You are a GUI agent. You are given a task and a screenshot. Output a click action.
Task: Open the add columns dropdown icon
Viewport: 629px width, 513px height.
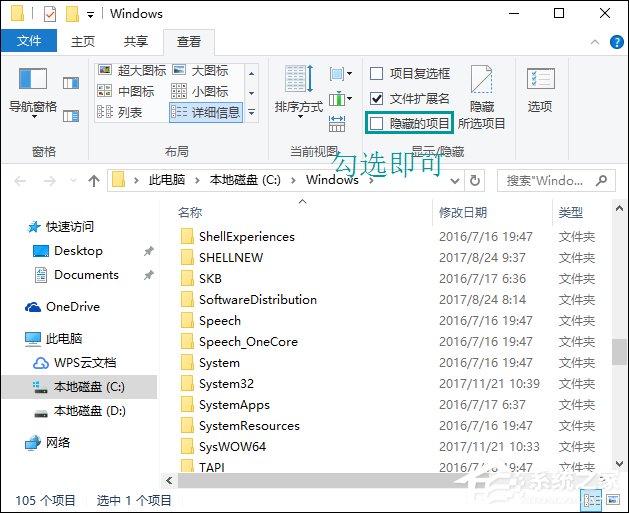(341, 99)
